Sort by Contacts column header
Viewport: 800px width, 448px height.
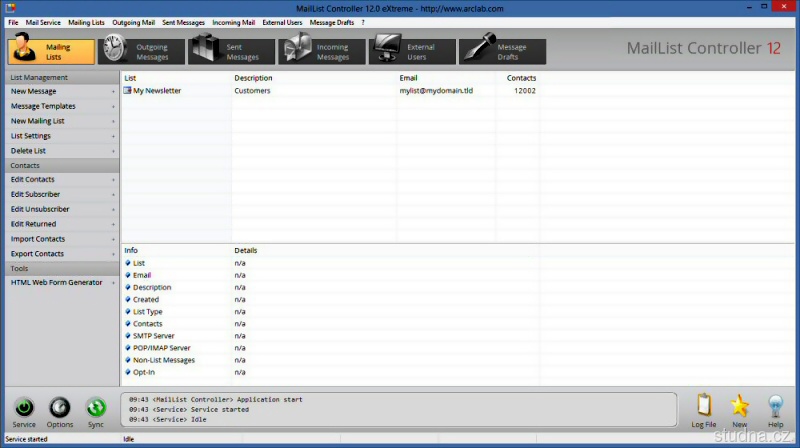(521, 77)
